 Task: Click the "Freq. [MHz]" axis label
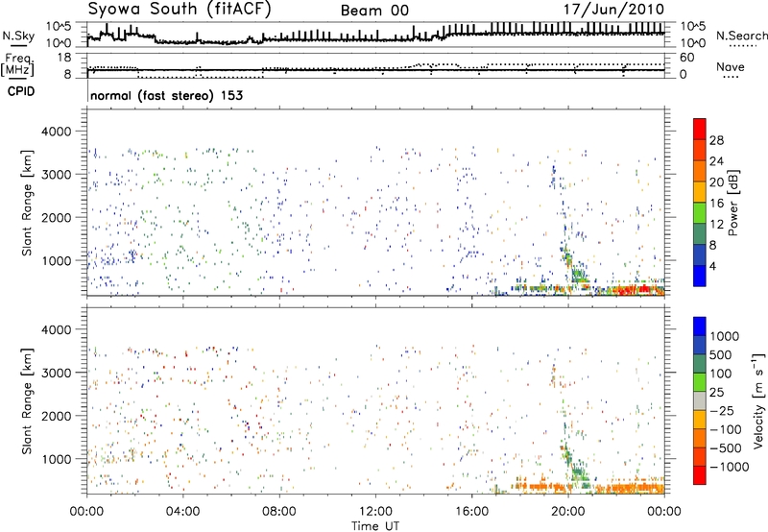coord(17,65)
